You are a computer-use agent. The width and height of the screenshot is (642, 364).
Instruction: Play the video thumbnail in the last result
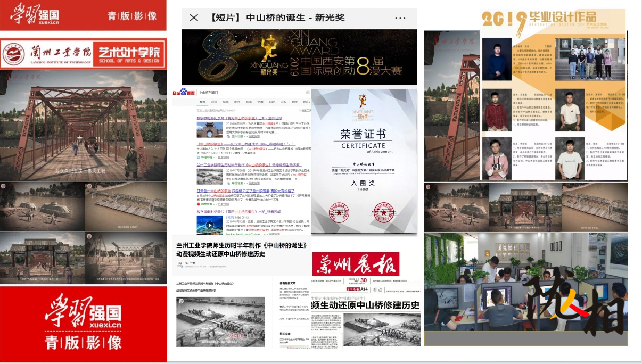pos(210,224)
